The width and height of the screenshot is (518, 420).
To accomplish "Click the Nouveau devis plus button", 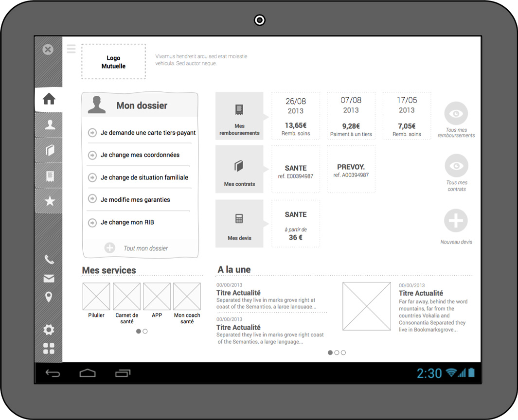I will tap(456, 221).
